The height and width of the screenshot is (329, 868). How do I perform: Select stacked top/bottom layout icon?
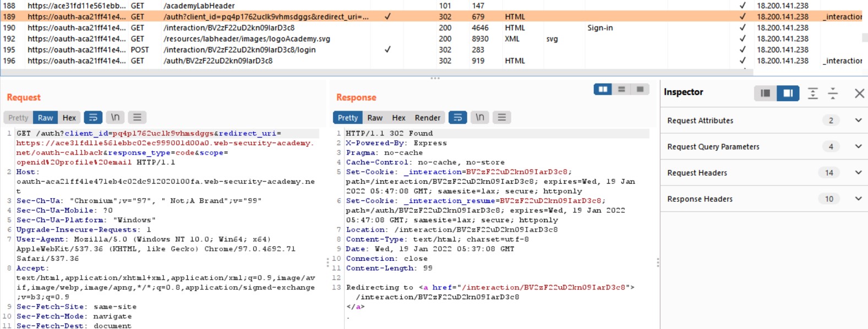coord(621,89)
